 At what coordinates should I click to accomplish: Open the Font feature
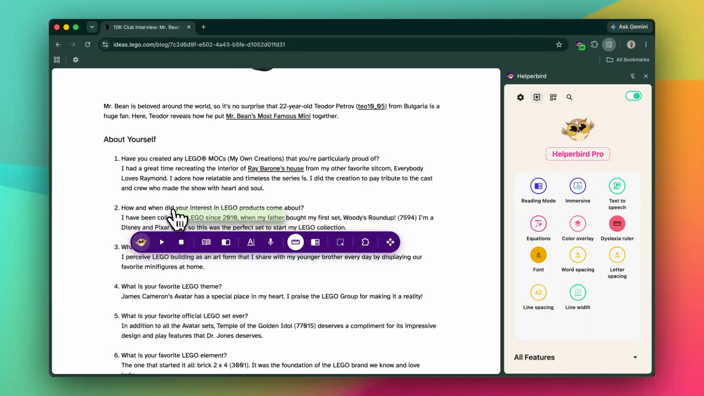[x=538, y=260]
